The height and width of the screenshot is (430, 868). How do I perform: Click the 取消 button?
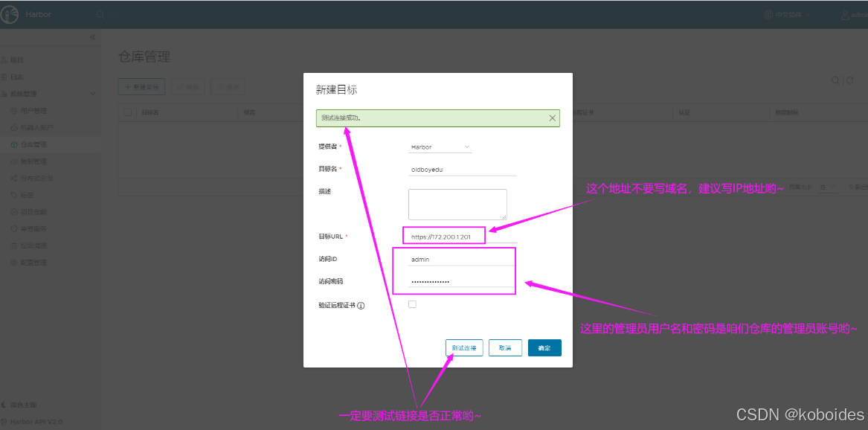click(505, 348)
